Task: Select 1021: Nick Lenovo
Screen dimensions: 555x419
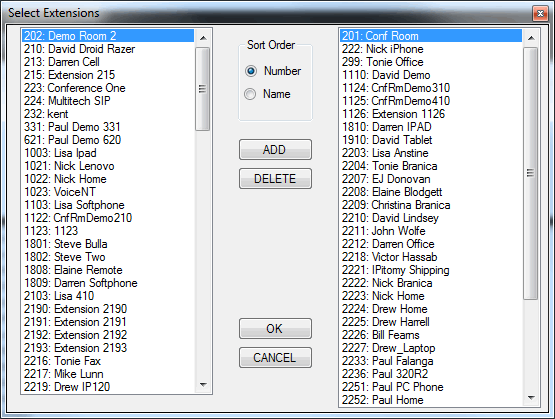Action: (x=108, y=166)
